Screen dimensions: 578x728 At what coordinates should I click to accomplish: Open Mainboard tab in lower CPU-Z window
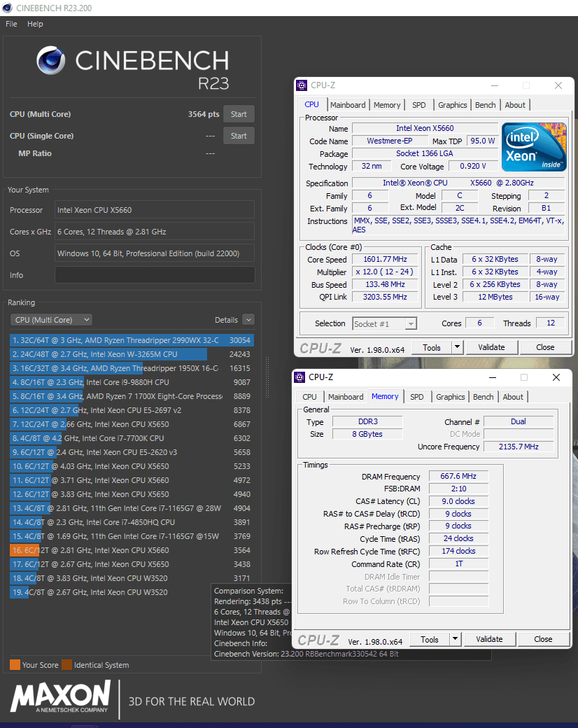346,397
